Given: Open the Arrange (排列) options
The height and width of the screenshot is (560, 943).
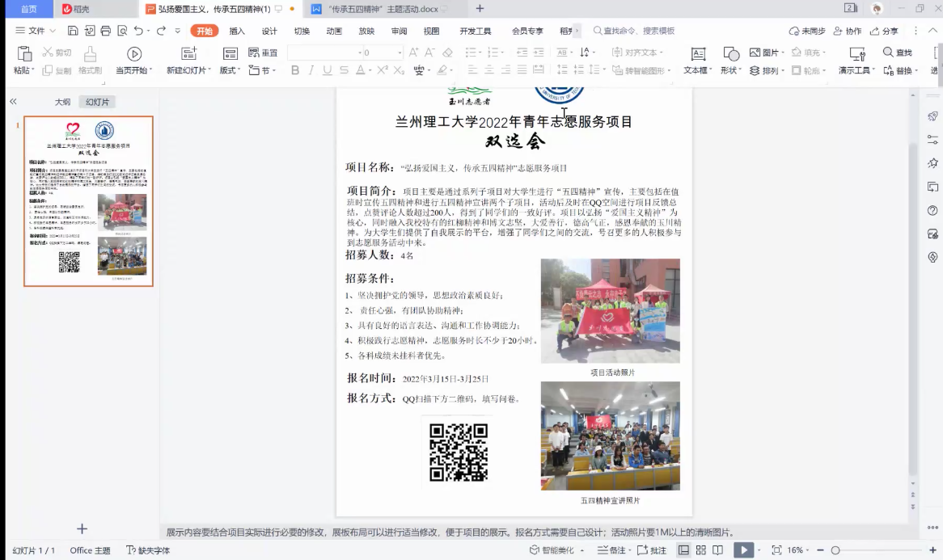Looking at the screenshot, I should pyautogui.click(x=767, y=70).
